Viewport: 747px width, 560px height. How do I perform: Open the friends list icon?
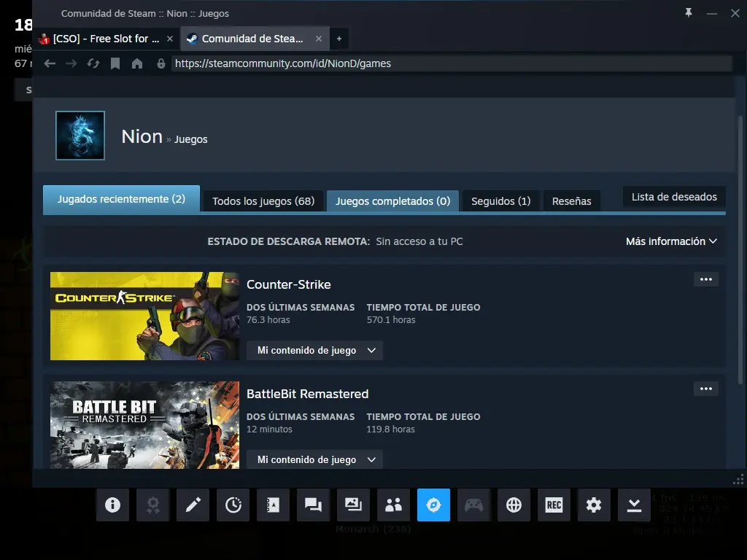393,505
